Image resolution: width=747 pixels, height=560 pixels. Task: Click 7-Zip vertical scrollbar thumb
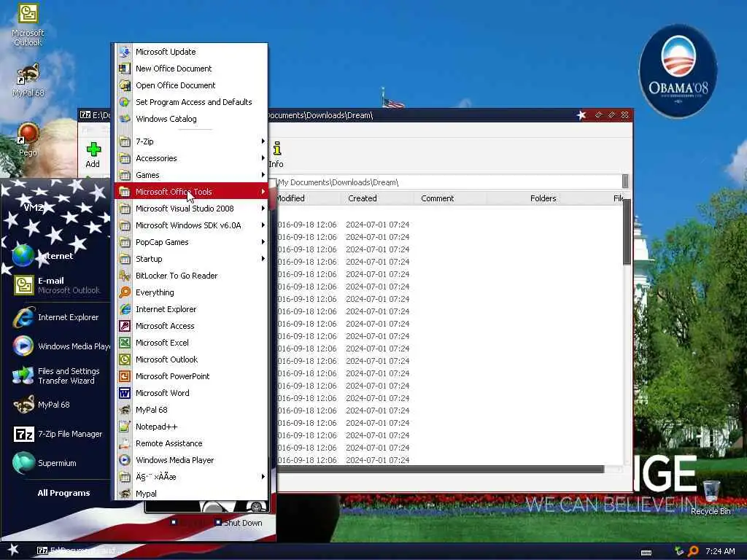[x=627, y=232]
